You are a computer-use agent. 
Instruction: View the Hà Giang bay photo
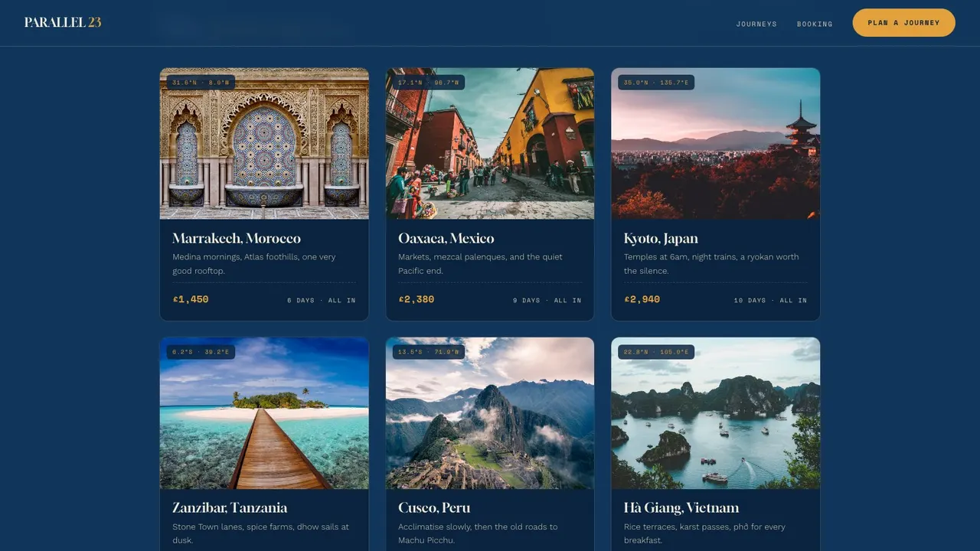coord(716,413)
